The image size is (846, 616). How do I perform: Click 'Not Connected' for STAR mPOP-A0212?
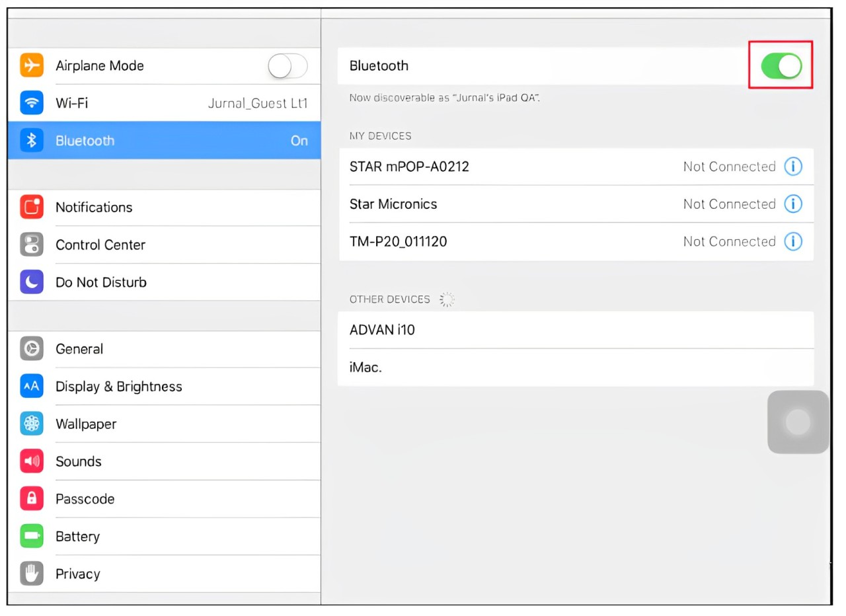click(x=730, y=167)
